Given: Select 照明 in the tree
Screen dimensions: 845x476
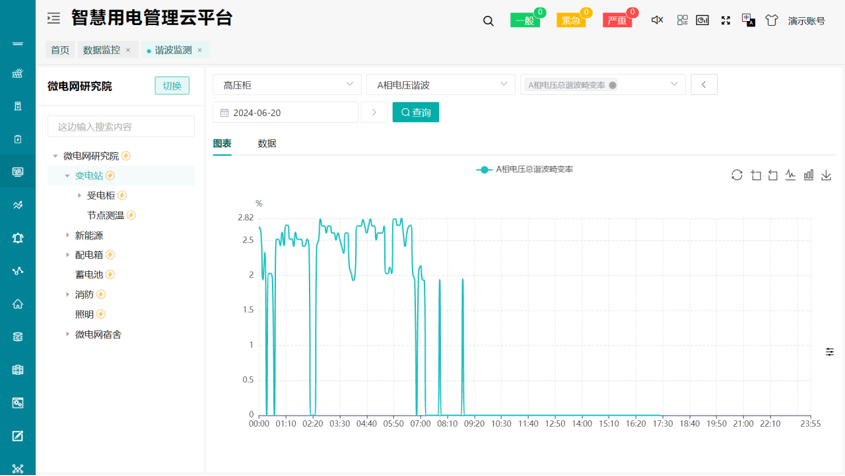Looking at the screenshot, I should click(84, 314).
